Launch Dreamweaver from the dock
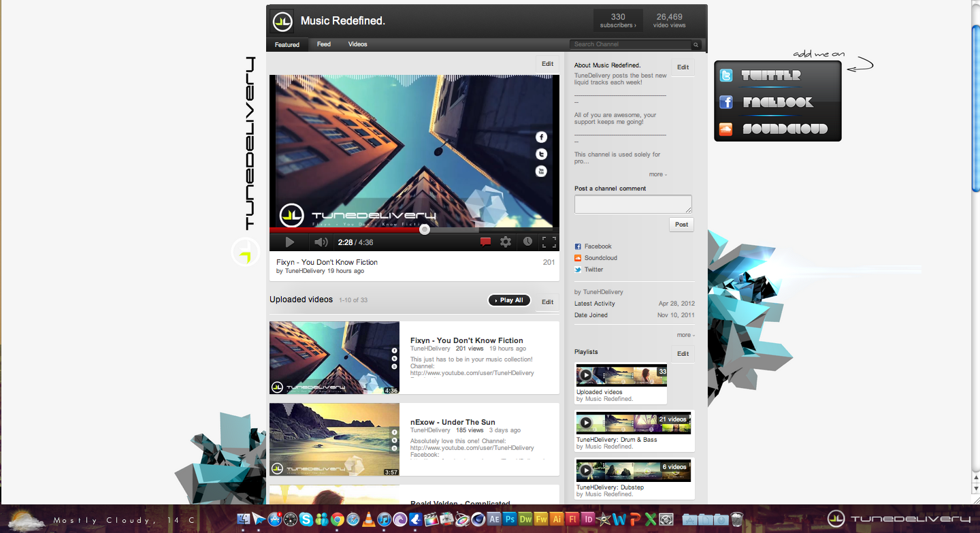The height and width of the screenshot is (533, 980). point(525,519)
